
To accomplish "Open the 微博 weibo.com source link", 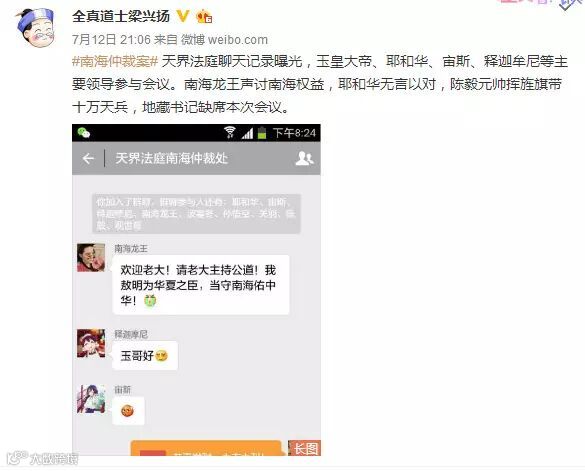I will (224, 39).
